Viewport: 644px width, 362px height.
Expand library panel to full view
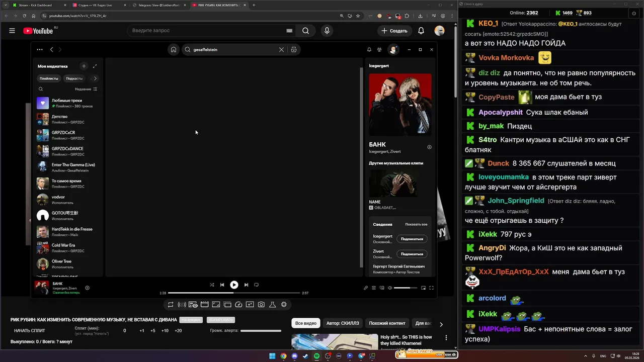pyautogui.click(x=95, y=66)
